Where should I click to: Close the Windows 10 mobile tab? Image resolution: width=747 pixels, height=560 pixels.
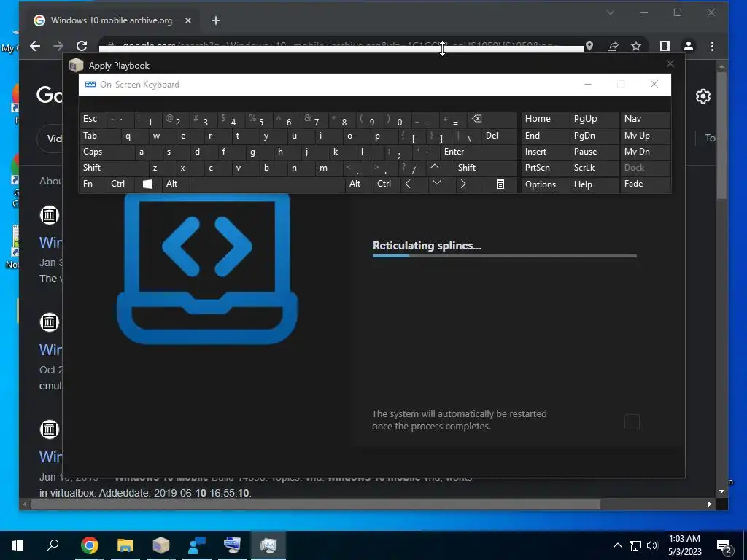(x=188, y=20)
